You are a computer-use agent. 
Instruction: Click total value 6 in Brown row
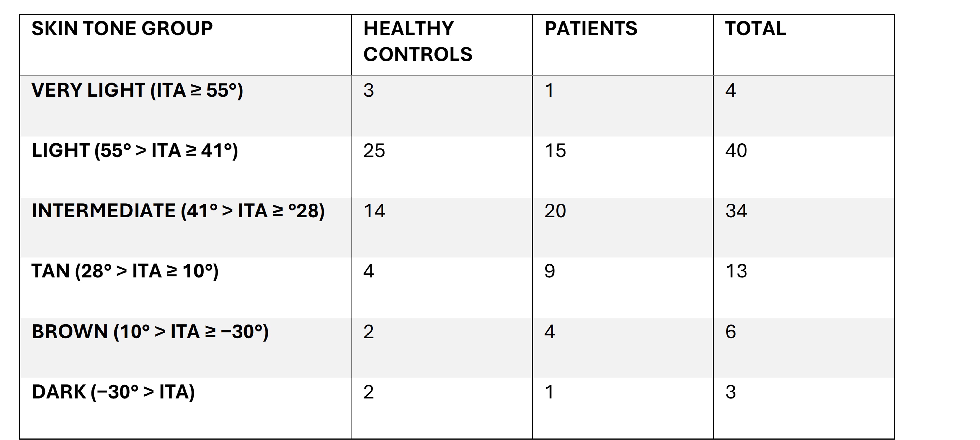point(730,332)
